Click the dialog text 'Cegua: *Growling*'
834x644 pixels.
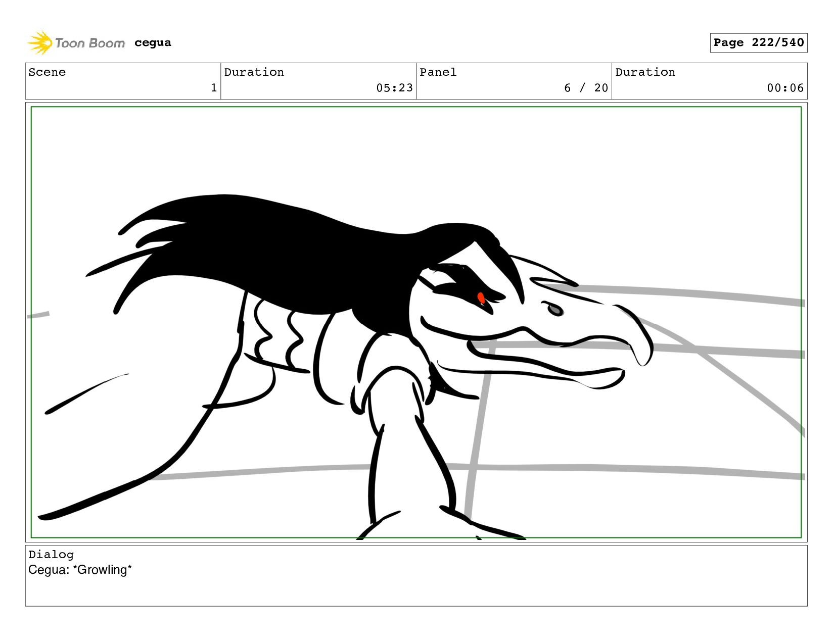80,570
